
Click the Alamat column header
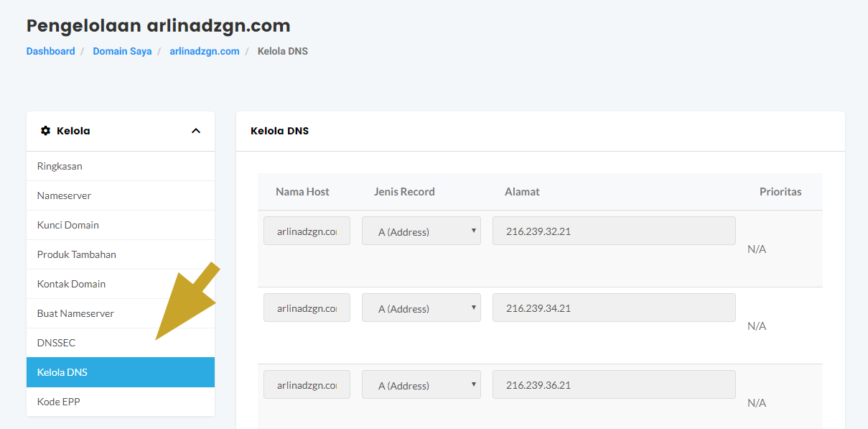point(522,192)
